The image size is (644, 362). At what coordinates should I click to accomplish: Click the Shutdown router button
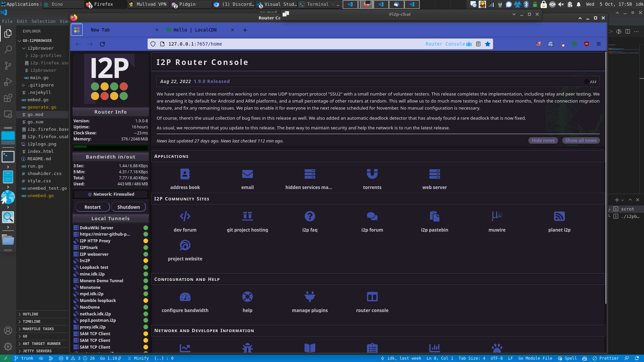[128, 207]
